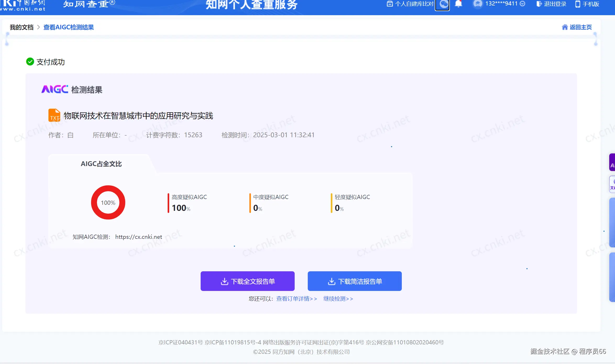
Task: Expand the account dropdown arrow beside 132****9411
Action: point(523,4)
